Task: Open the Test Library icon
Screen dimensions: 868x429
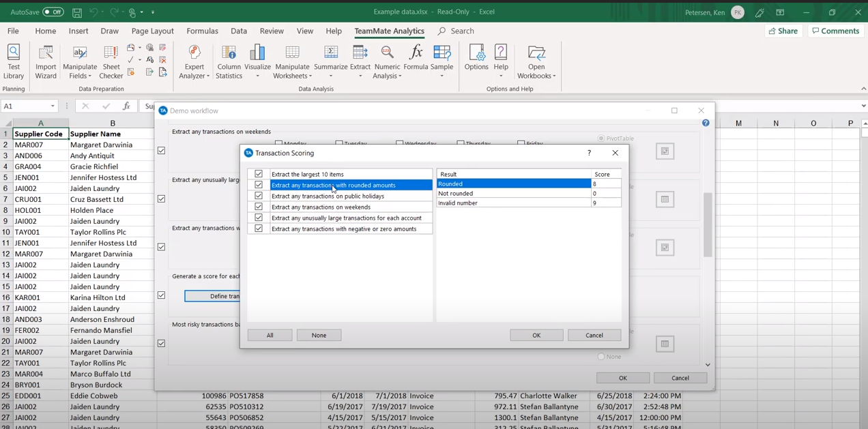Action: [x=14, y=61]
